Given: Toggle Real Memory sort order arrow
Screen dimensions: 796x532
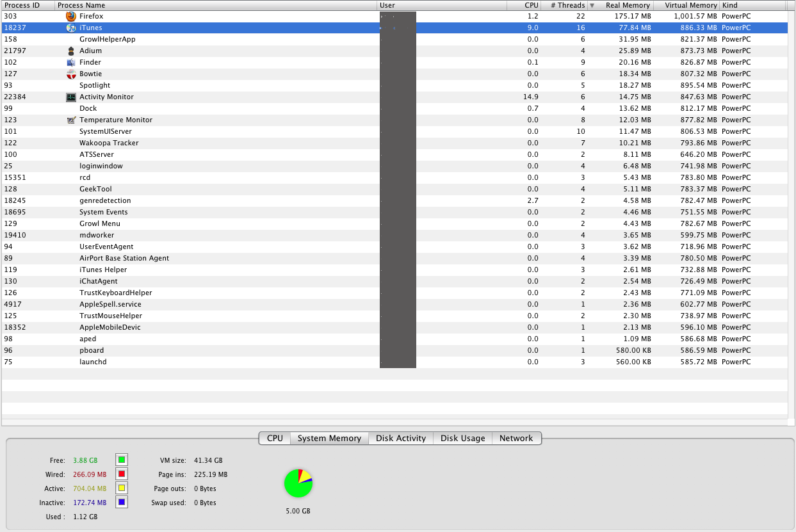Looking at the screenshot, I should [592, 6].
